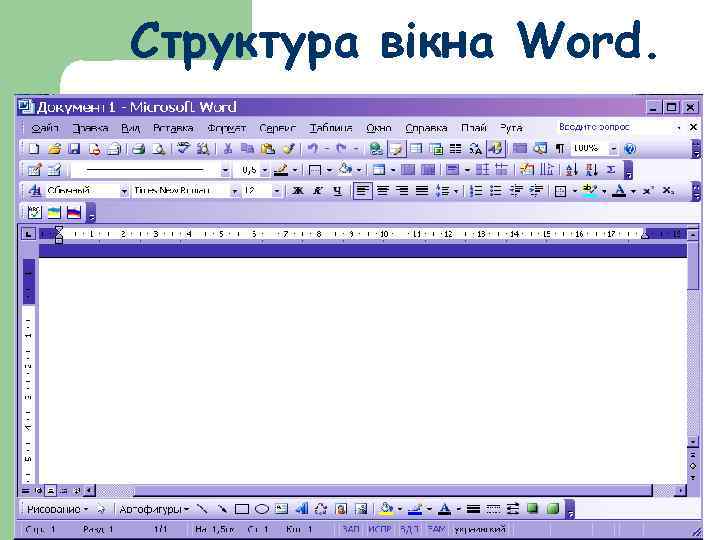Viewport: 720px width, 540px height.
Task: Select the Arrow drawing tool
Action: [x=222, y=509]
